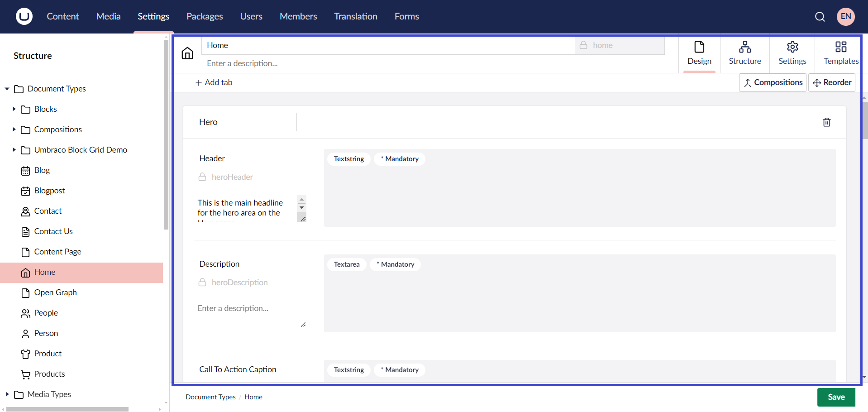868x412 pixels.
Task: Click the Enter a description field
Action: pyautogui.click(x=272, y=63)
